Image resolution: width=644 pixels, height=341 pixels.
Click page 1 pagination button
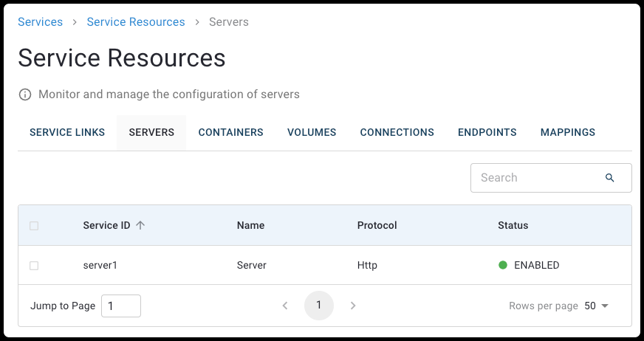point(319,306)
